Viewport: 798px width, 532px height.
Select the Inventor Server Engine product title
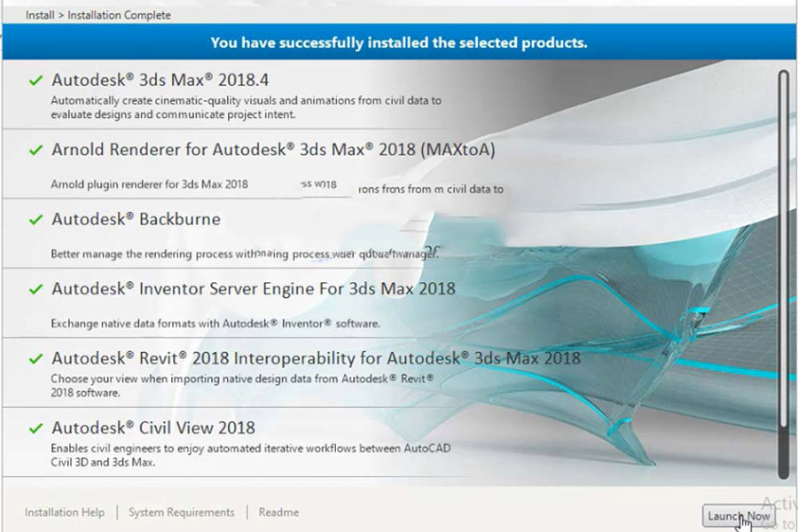click(x=253, y=288)
